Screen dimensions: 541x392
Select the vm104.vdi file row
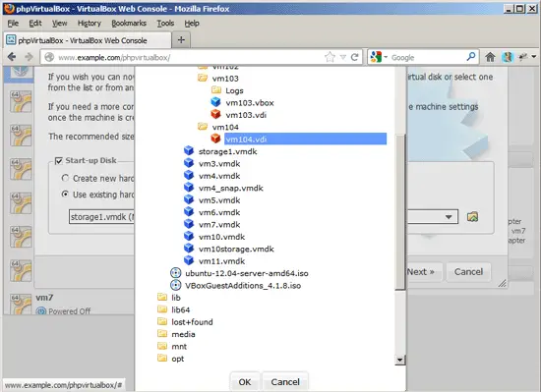click(305, 139)
